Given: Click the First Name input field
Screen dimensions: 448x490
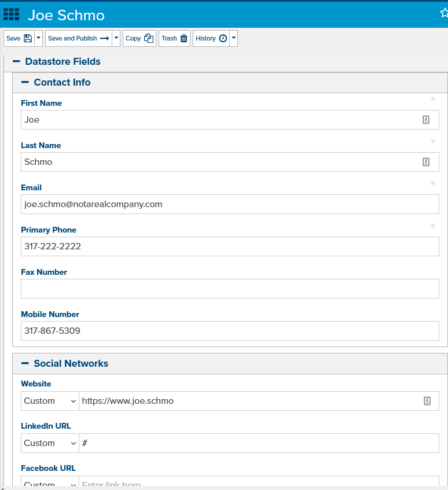Looking at the screenshot, I should tap(230, 120).
